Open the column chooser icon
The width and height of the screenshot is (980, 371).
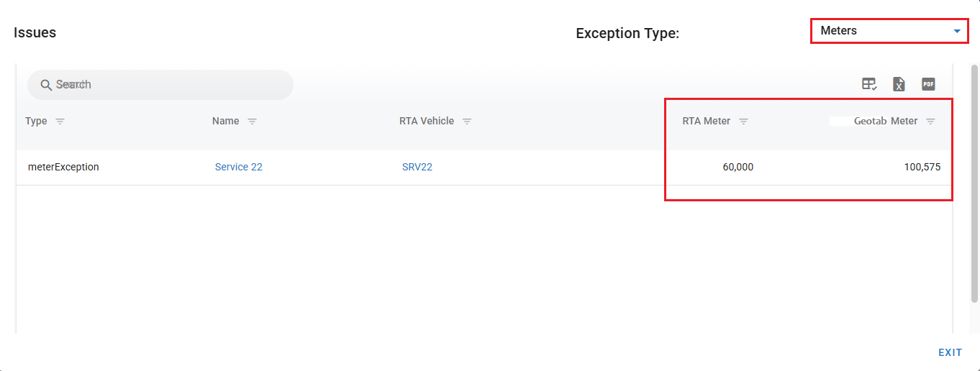[869, 84]
